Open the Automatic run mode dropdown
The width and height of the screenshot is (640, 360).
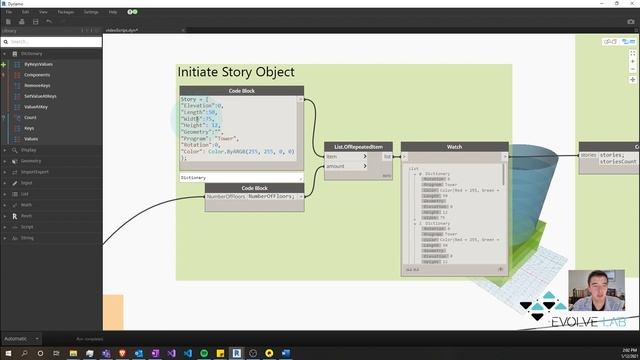point(21,338)
